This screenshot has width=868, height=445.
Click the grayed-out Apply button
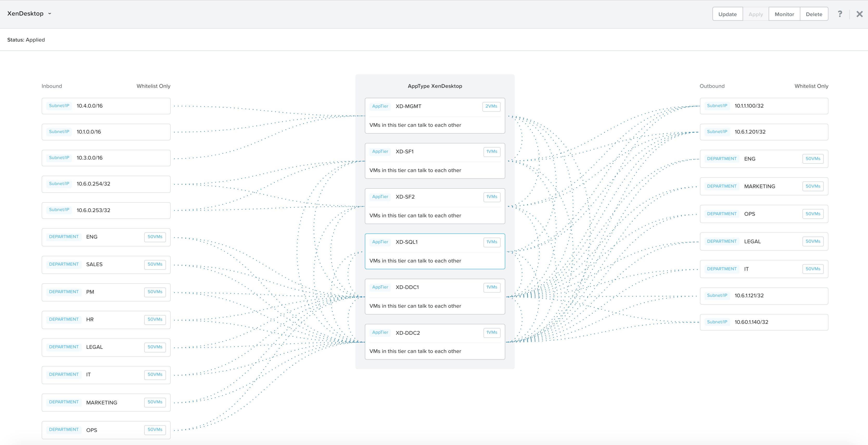coord(755,14)
